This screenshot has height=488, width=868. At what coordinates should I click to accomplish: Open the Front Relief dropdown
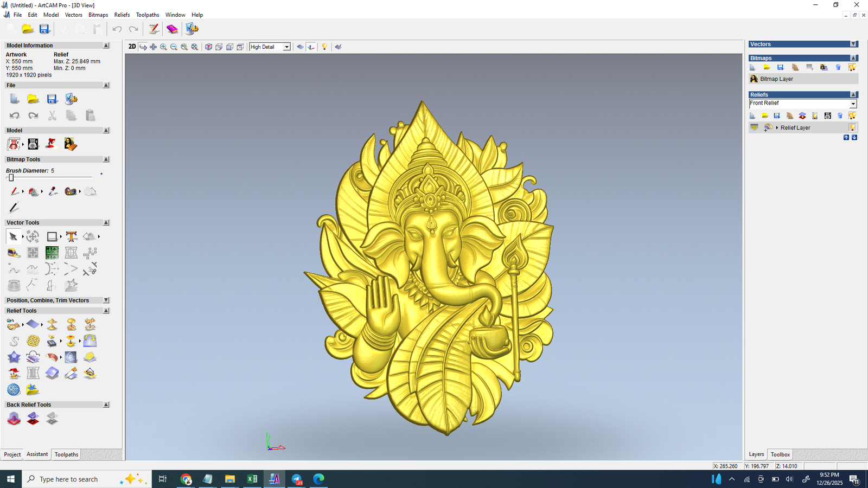(x=853, y=104)
